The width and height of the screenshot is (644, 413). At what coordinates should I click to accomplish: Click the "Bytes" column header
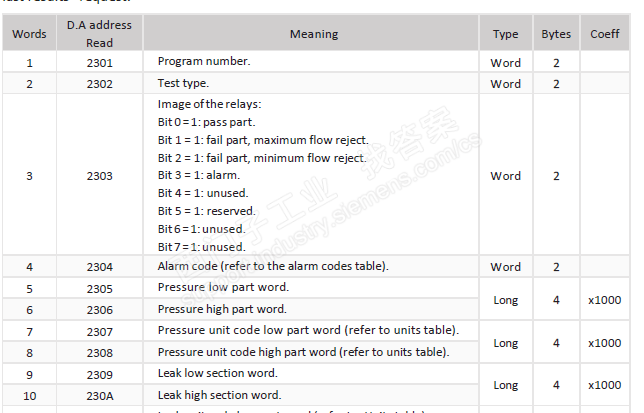pyautogui.click(x=556, y=34)
